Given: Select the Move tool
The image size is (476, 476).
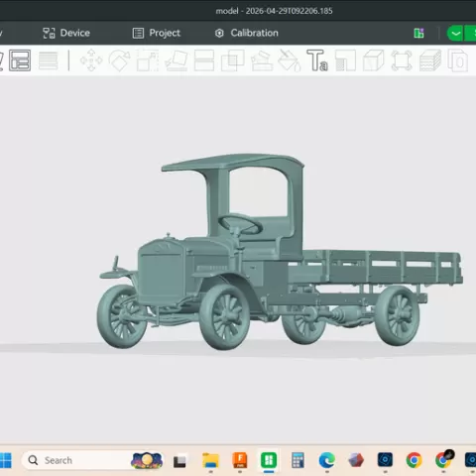Looking at the screenshot, I should pyautogui.click(x=91, y=60).
